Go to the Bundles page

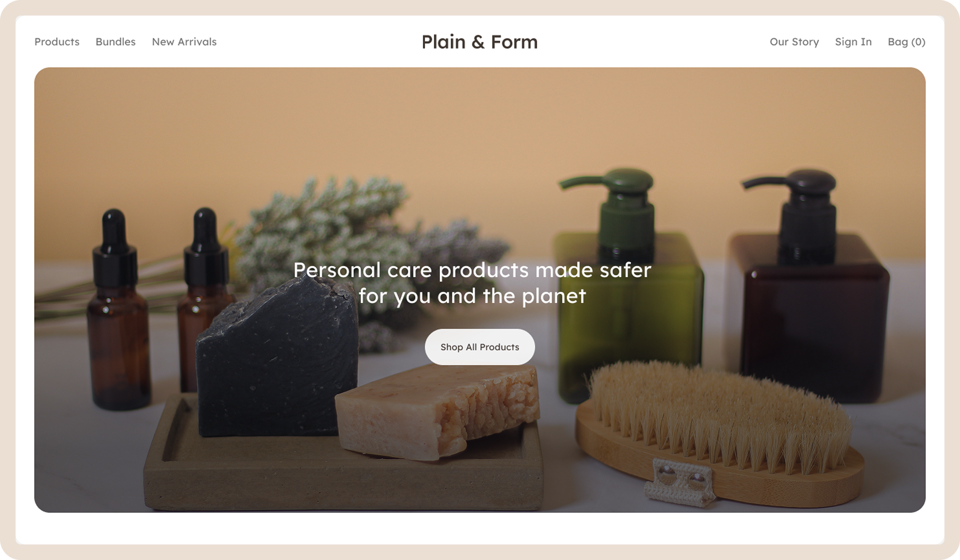(115, 42)
